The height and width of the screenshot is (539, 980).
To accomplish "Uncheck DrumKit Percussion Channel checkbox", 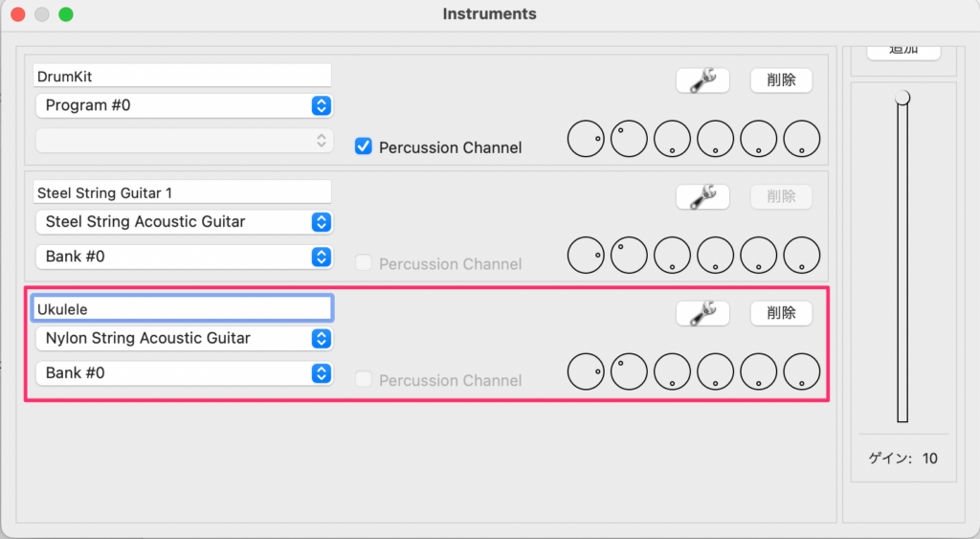I will click(x=363, y=146).
